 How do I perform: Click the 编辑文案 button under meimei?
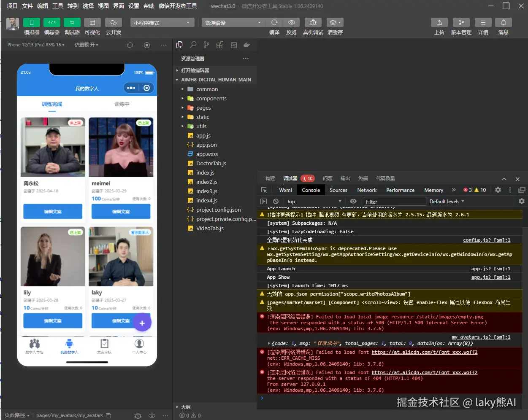point(121,211)
